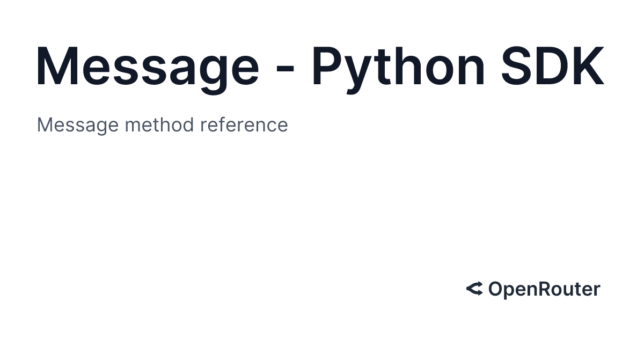Image resolution: width=644 pixels, height=338 pixels.
Task: Click the capital "M" starting the title
Action: [x=60, y=67]
